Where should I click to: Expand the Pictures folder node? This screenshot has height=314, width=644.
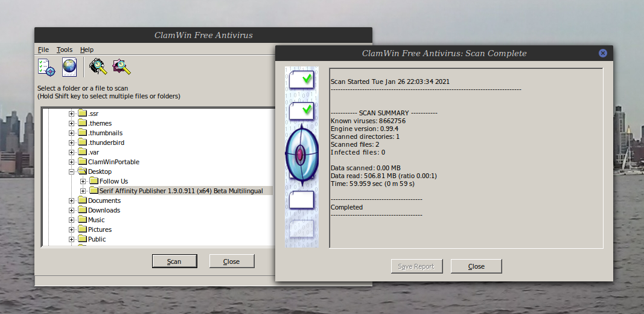click(71, 229)
